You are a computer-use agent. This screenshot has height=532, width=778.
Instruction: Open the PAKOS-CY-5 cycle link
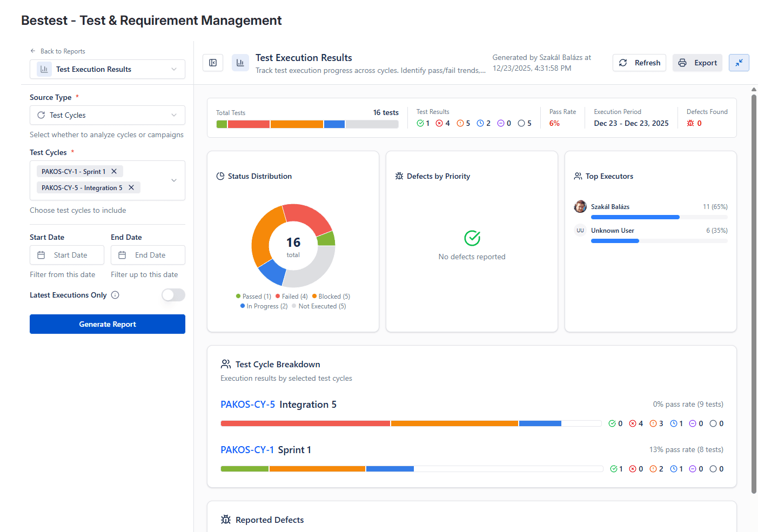pos(247,405)
